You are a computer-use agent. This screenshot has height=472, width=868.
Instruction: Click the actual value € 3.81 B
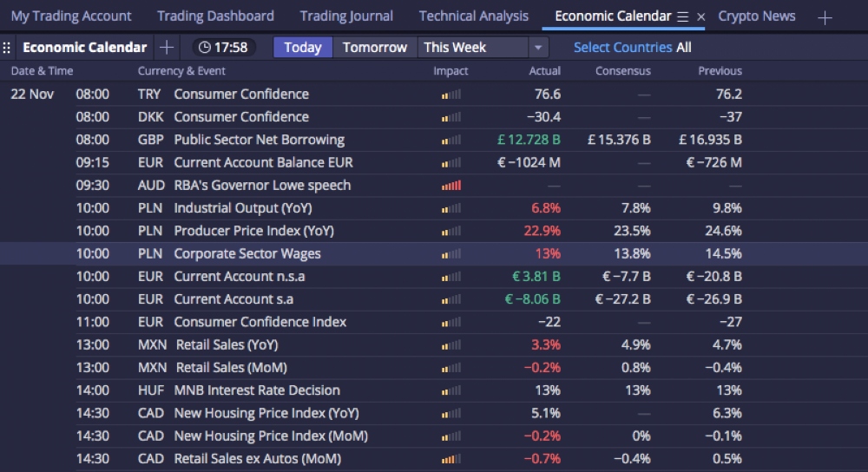(536, 277)
